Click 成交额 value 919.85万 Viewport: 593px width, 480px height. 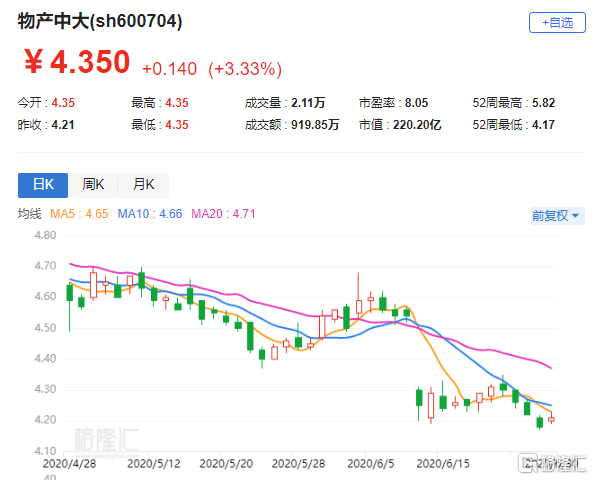pyautogui.click(x=315, y=125)
